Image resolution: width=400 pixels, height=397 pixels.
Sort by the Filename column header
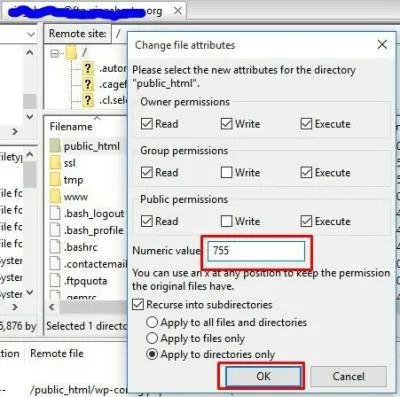[x=71, y=127]
